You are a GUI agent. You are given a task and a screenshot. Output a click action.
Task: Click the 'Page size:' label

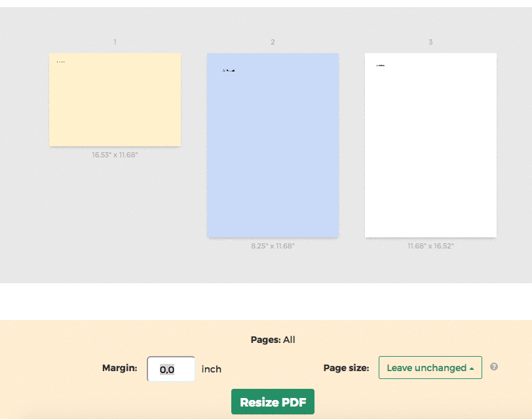(x=347, y=369)
